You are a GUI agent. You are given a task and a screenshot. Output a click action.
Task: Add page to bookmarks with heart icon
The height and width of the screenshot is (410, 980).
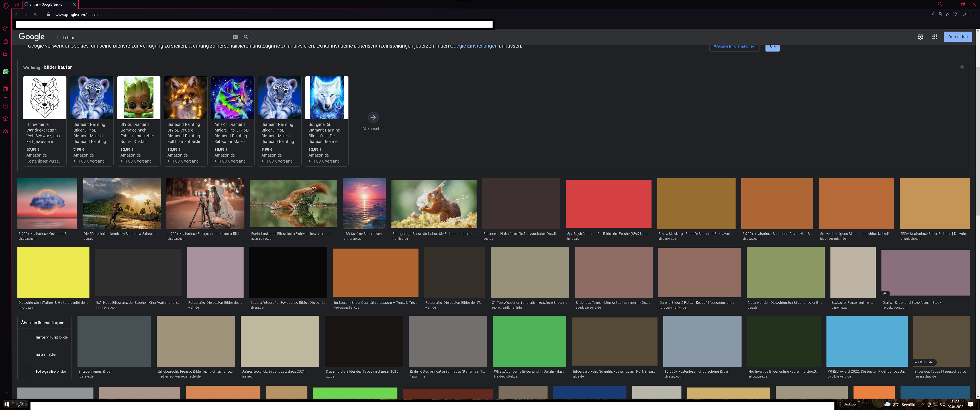point(955,15)
